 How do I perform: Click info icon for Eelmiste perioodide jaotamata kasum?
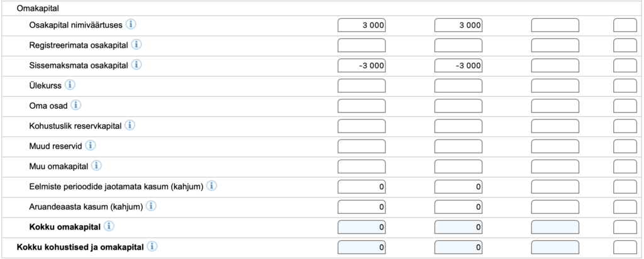(x=211, y=186)
